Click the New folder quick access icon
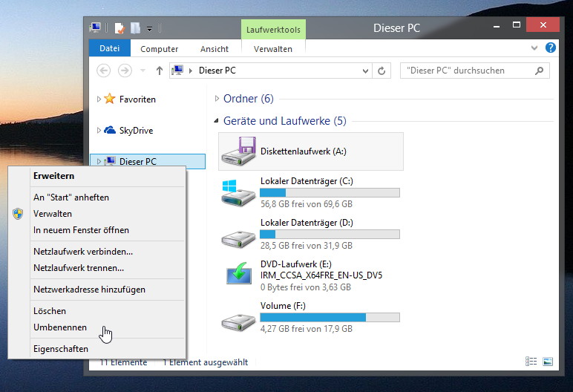 [x=135, y=28]
